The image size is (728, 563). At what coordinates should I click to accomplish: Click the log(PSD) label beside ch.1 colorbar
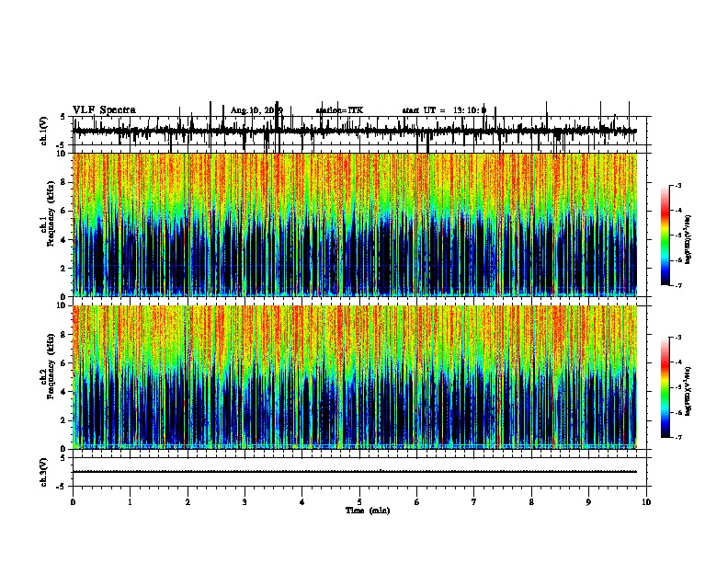(688, 239)
